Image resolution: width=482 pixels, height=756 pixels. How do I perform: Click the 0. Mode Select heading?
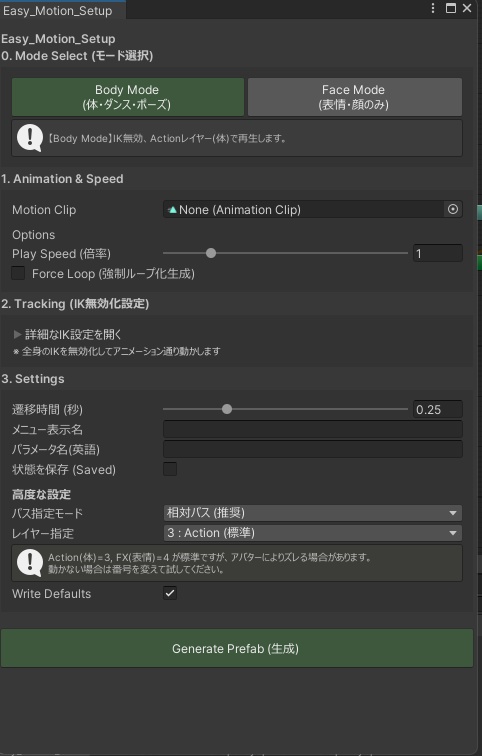77,56
